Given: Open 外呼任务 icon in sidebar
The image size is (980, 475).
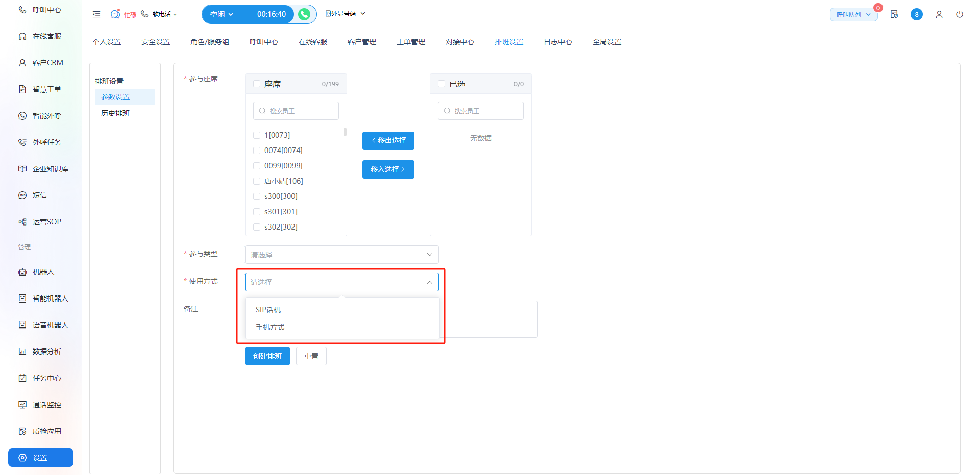Looking at the screenshot, I should tap(22, 142).
